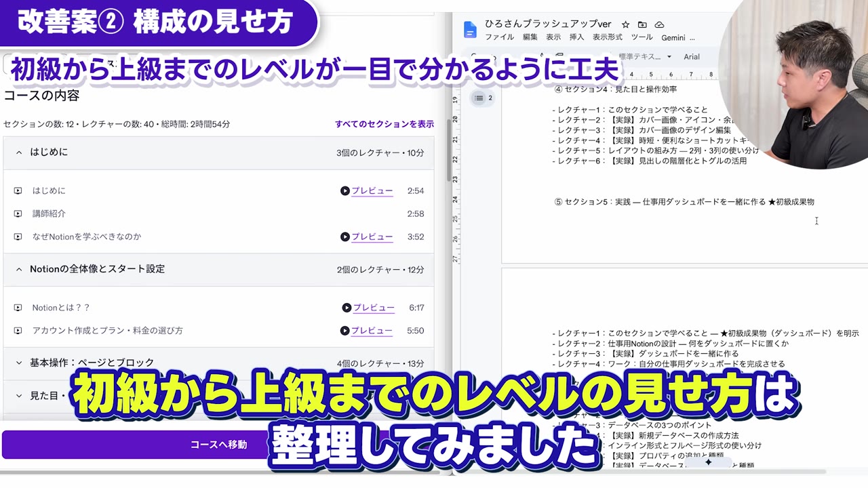Screen dimensions: 868x488
Task: Expand the 基本操作：ページとブロック section
Action: 19,363
